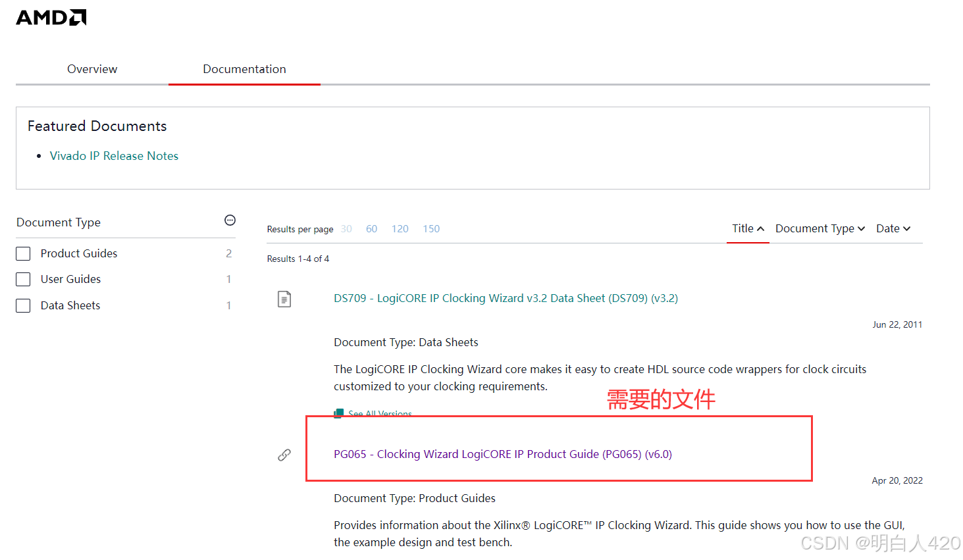The height and width of the screenshot is (560, 963).
Task: Show 120 results per page
Action: (x=400, y=229)
